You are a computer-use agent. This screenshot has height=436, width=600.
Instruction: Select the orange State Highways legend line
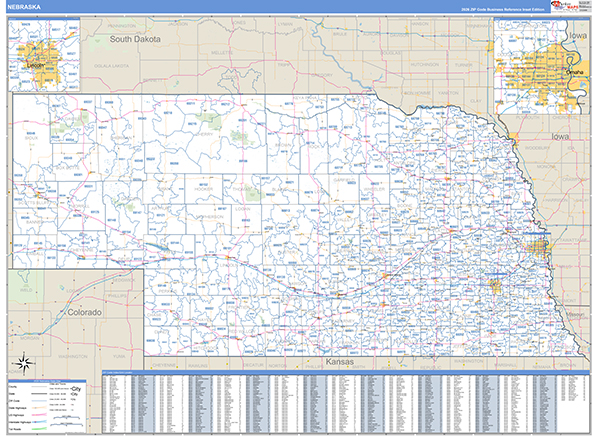point(38,408)
